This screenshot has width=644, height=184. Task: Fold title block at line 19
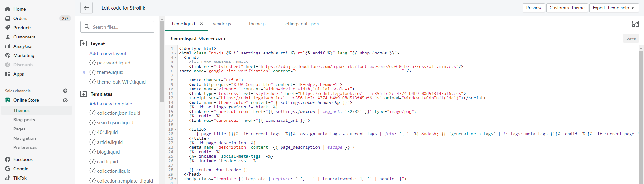click(x=175, y=130)
